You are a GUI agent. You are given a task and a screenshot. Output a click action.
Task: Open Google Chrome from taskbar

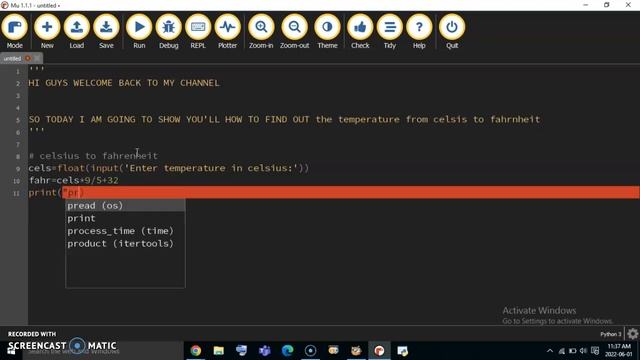(x=196, y=351)
